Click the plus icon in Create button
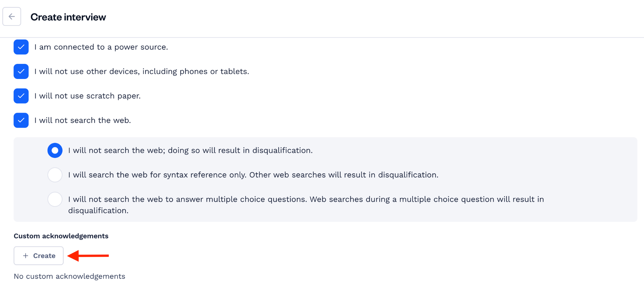This screenshot has width=644, height=292. (x=26, y=256)
